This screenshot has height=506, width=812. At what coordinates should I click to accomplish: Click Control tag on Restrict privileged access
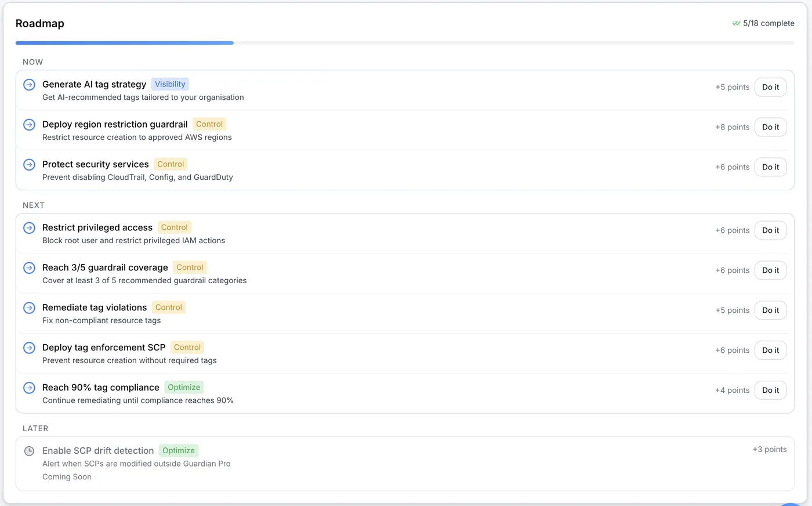click(x=175, y=227)
